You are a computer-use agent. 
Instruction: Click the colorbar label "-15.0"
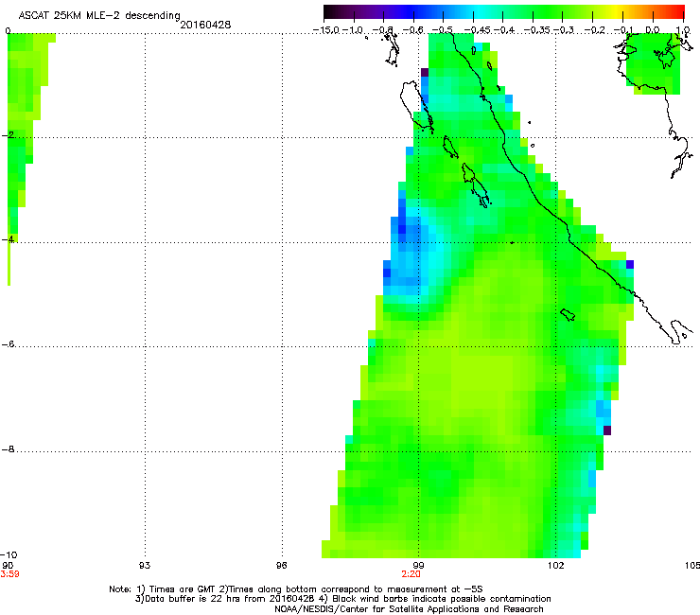click(x=326, y=30)
